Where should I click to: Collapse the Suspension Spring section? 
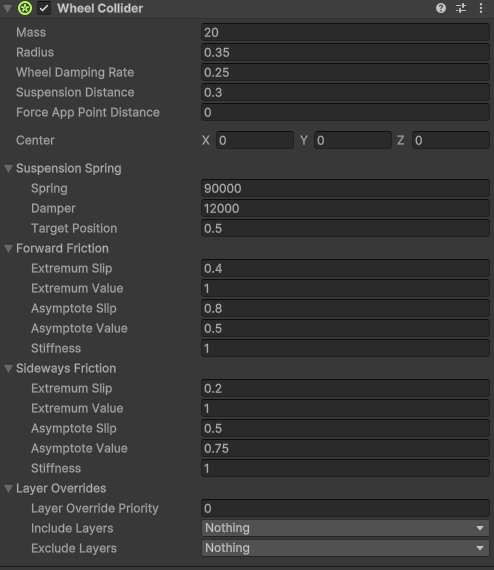click(8, 169)
